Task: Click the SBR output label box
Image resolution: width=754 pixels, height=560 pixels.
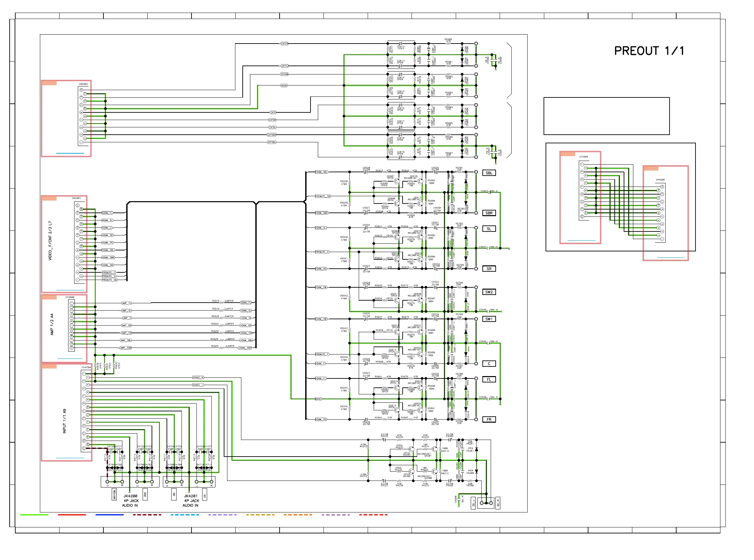Action: 489,213
